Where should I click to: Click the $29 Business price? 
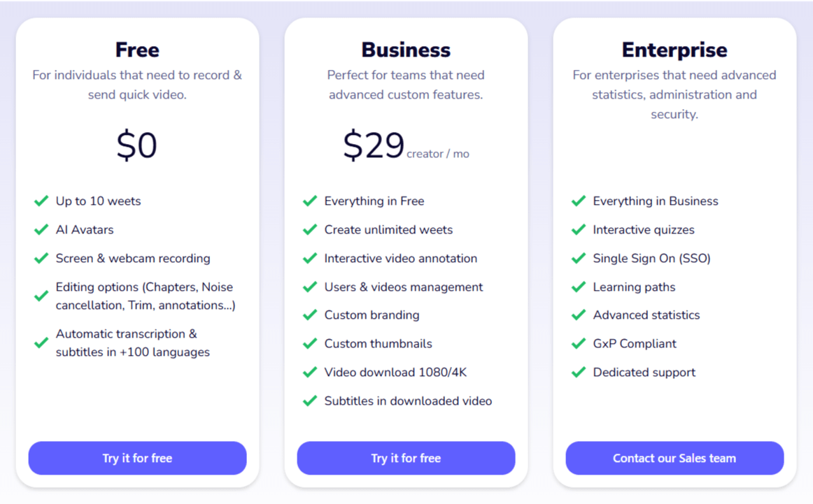[x=374, y=146]
